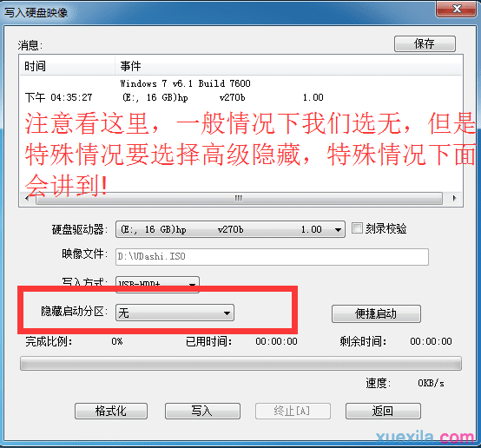Click the 保存 (Save) button

click(x=425, y=43)
